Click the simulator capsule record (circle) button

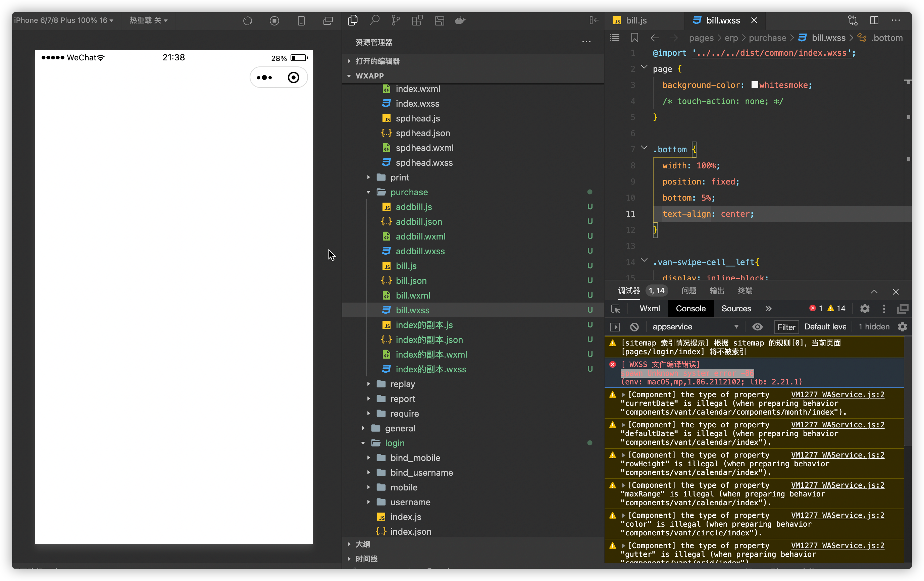click(x=293, y=77)
